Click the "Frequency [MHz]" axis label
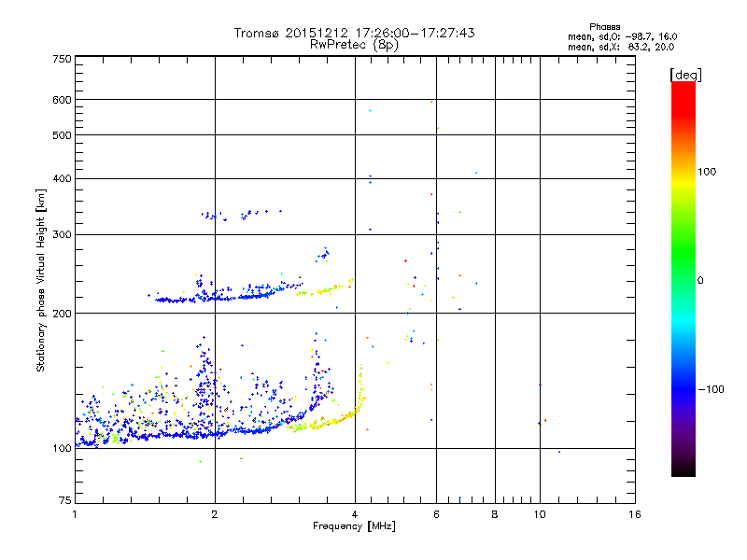This screenshot has width=747, height=560. [x=354, y=526]
